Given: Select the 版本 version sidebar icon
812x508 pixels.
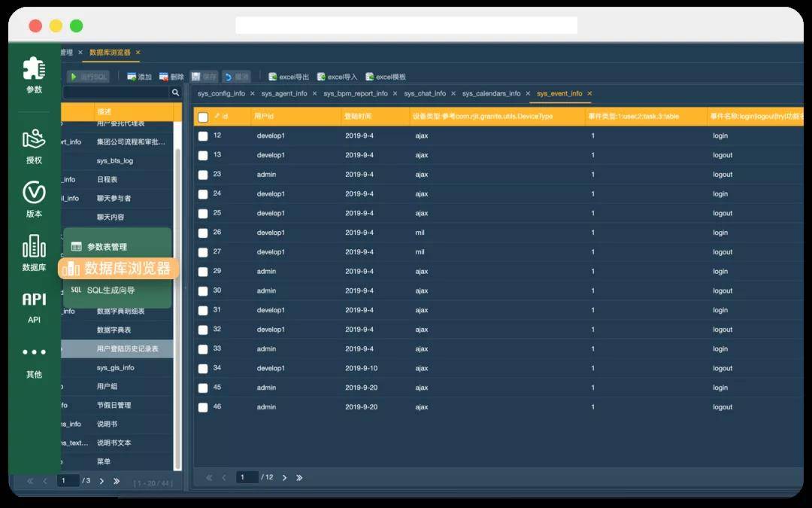Looking at the screenshot, I should pyautogui.click(x=34, y=193).
